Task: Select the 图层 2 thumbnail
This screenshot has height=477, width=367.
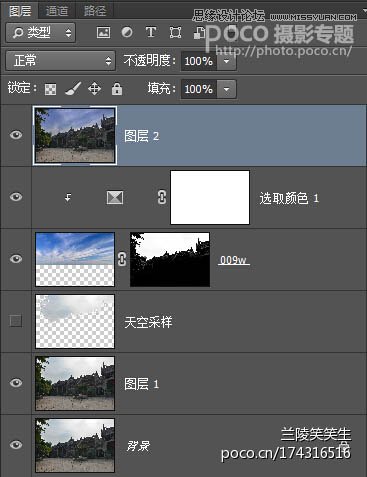Action: [75, 135]
